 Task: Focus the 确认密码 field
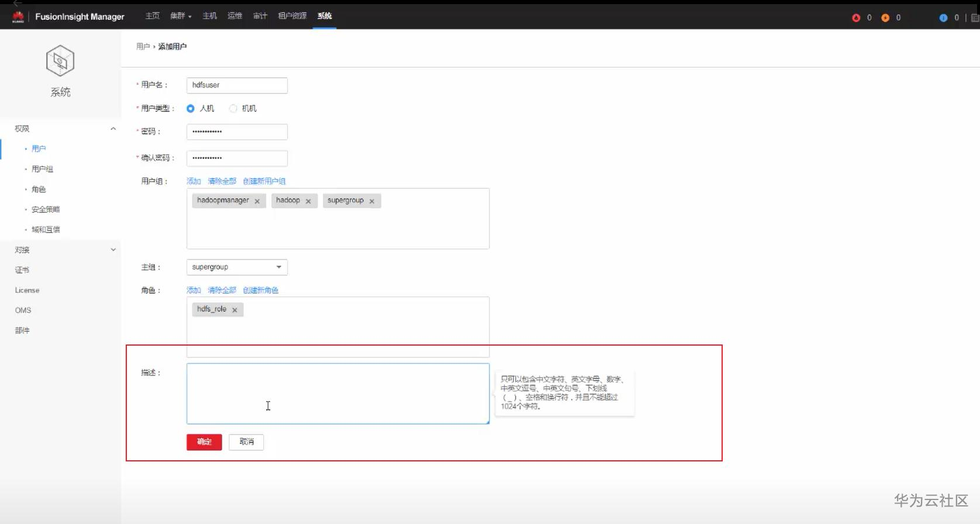click(x=237, y=158)
